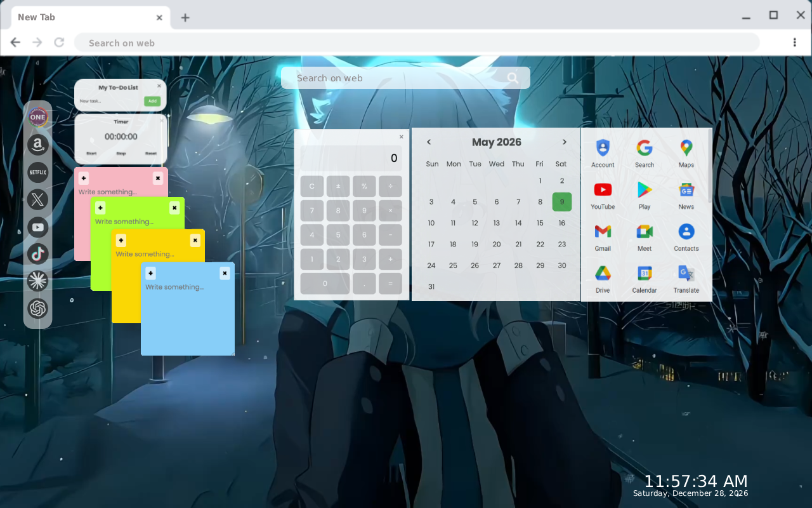This screenshot has width=812, height=508.
Task: Open the YouTube icon in the left sidebar
Action: 38,227
